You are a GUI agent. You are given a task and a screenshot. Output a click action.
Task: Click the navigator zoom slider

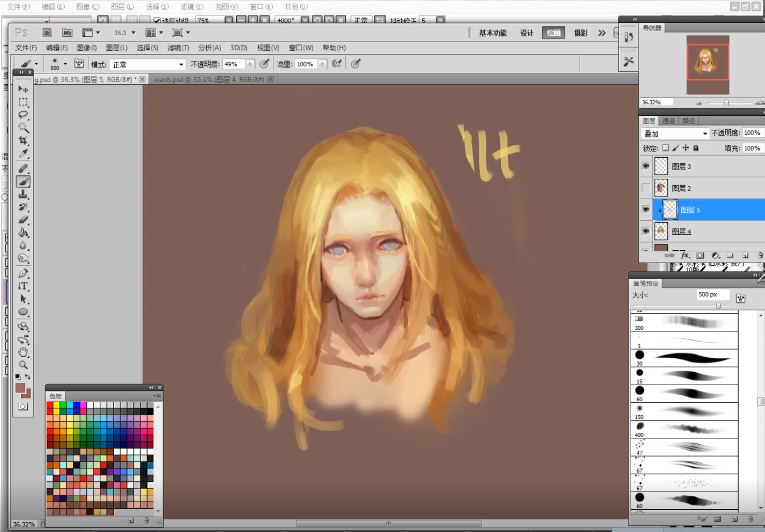tap(726, 102)
